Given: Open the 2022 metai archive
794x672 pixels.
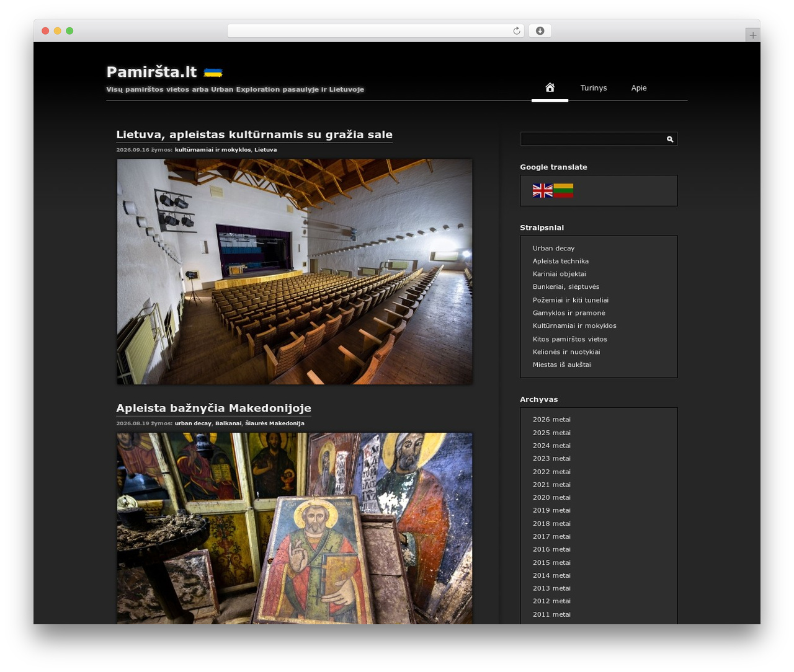Looking at the screenshot, I should [551, 472].
